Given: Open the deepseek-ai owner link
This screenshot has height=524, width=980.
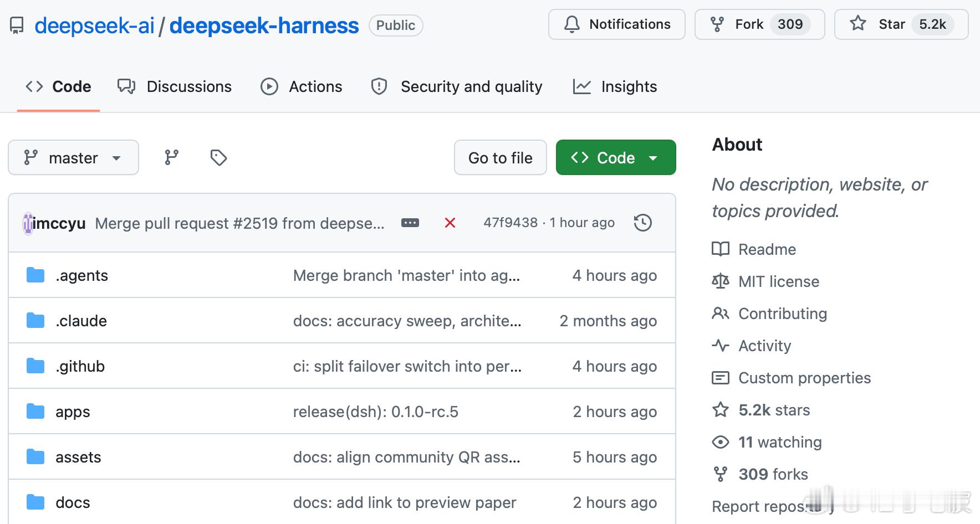Looking at the screenshot, I should coord(94,25).
